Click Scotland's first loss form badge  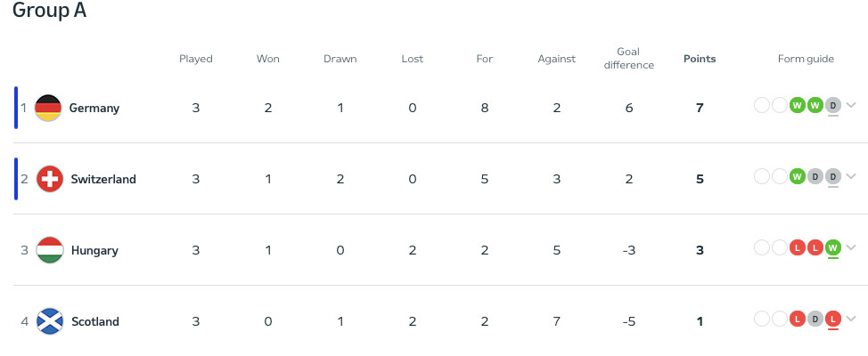[x=797, y=320]
